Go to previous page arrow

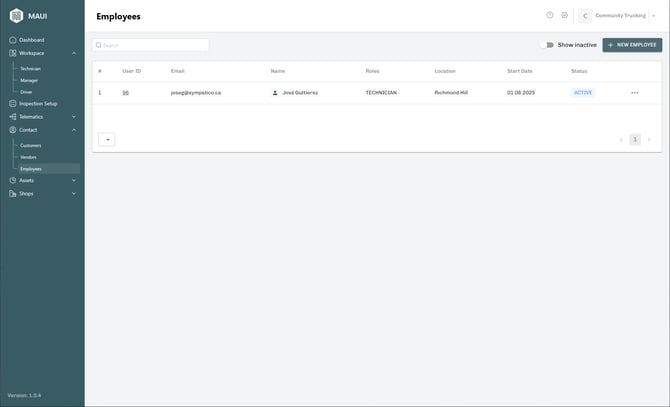click(x=621, y=140)
